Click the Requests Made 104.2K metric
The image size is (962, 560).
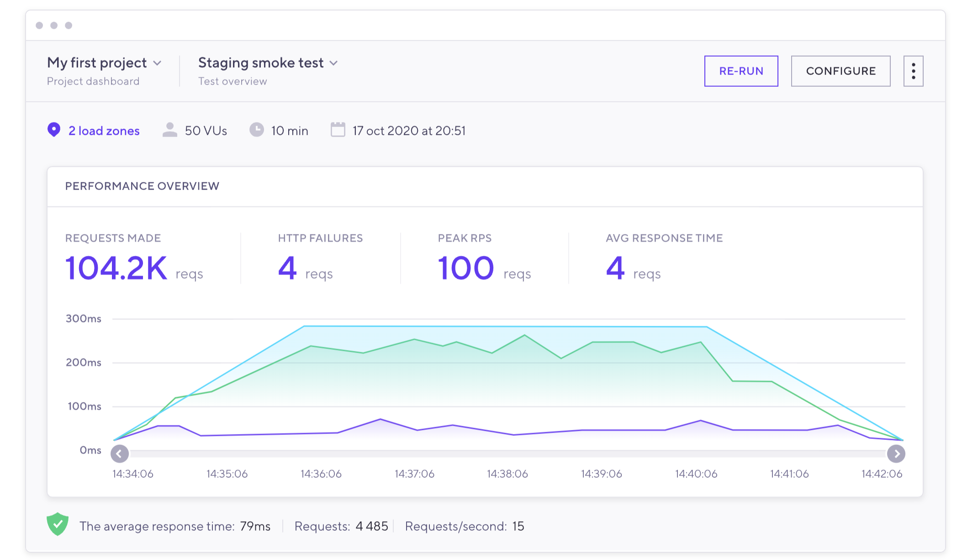116,268
